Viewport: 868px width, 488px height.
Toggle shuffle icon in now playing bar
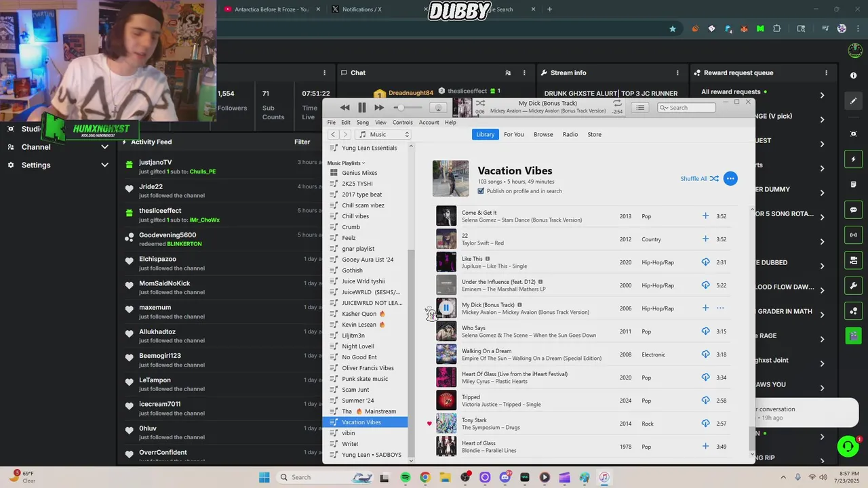pos(480,103)
